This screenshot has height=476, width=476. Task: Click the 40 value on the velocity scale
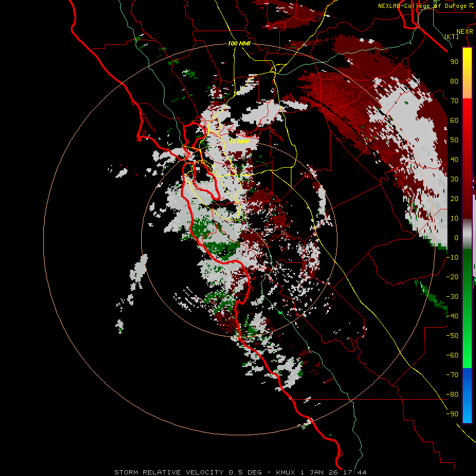point(454,159)
